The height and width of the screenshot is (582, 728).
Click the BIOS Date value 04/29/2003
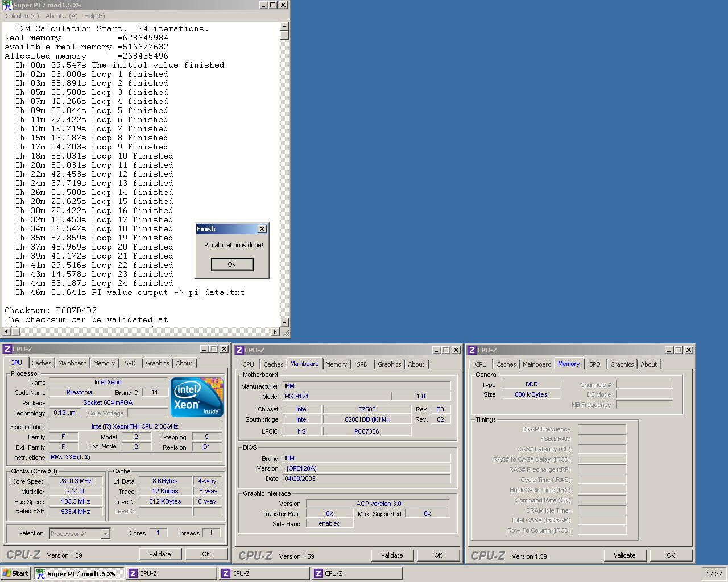366,479
